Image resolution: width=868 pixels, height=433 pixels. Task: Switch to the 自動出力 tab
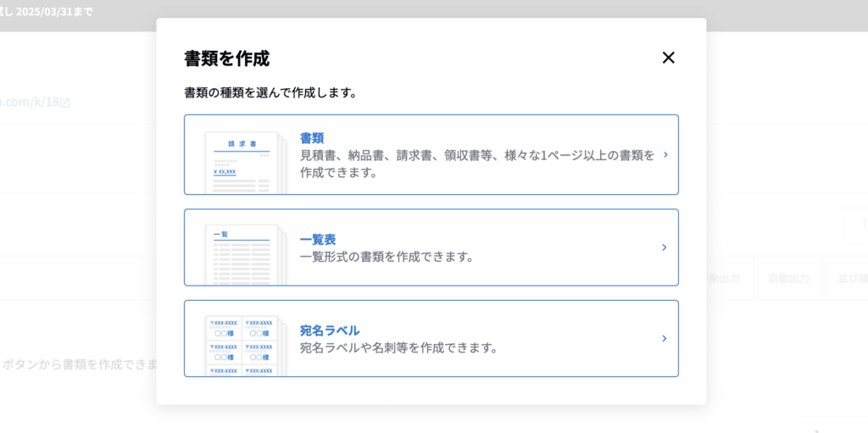(788, 279)
